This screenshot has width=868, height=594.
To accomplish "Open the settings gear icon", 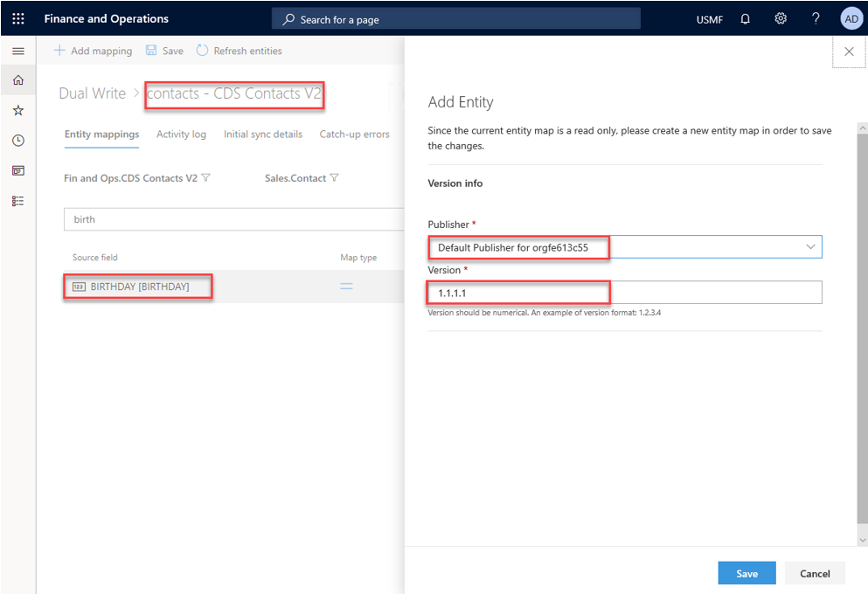I will tap(781, 19).
